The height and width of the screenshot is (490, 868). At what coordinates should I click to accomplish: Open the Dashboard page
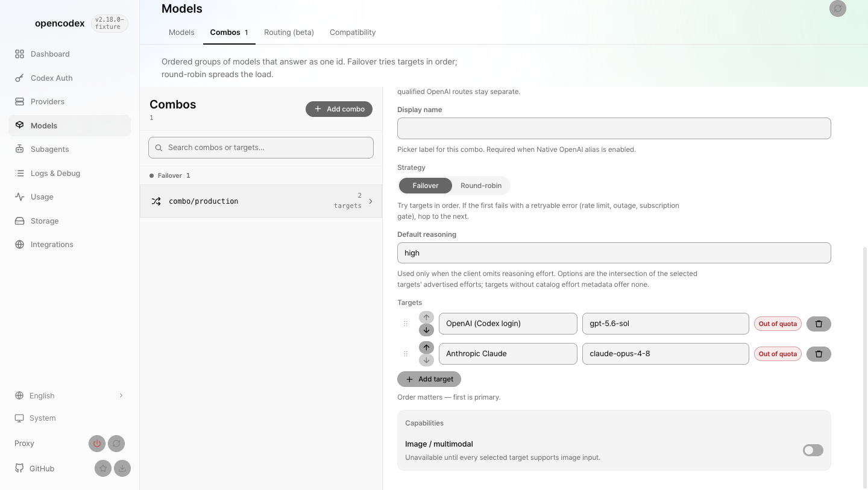pos(69,54)
